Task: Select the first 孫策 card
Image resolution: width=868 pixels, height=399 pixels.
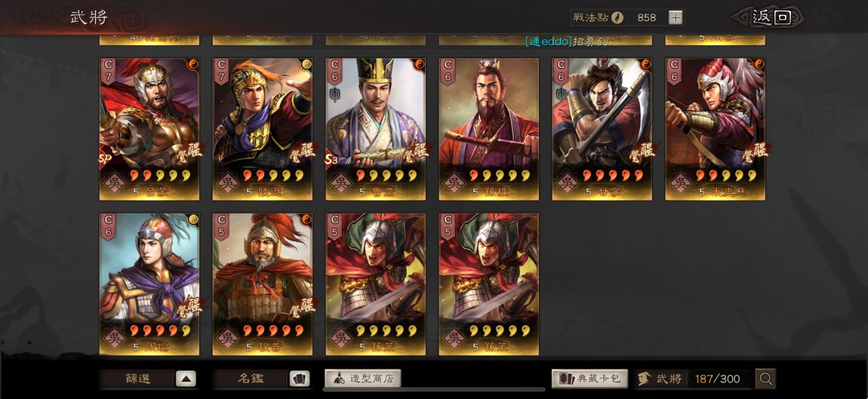Action: (375, 284)
